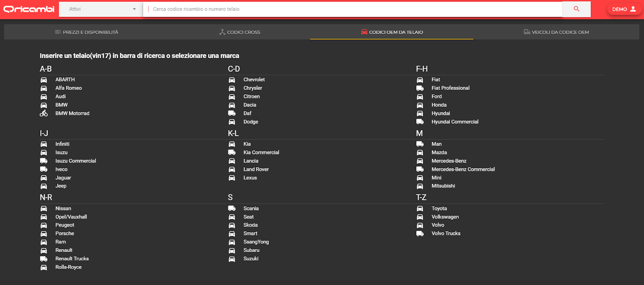Screen dimensions: 644x285
Task: Select the SsangYong brand
Action: coord(256,242)
